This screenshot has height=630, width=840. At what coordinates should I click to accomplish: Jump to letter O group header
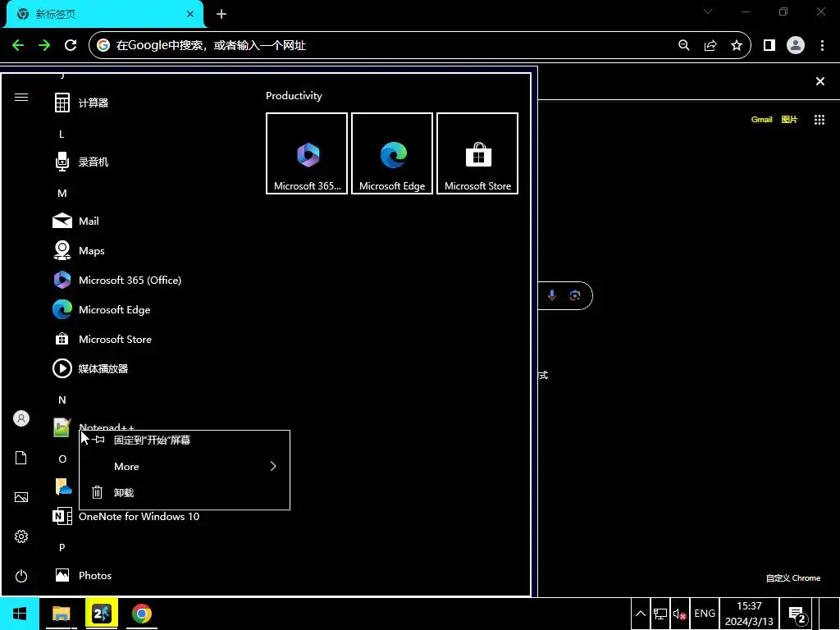pos(62,459)
